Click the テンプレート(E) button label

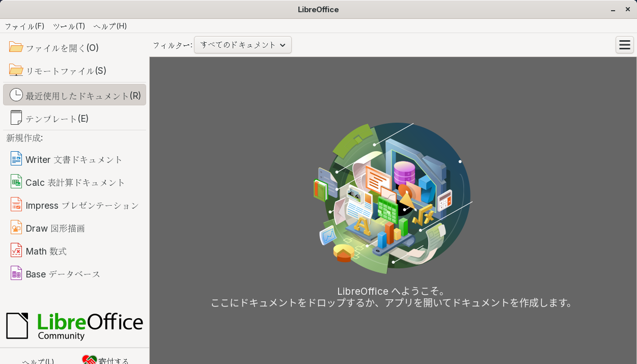[x=57, y=119]
